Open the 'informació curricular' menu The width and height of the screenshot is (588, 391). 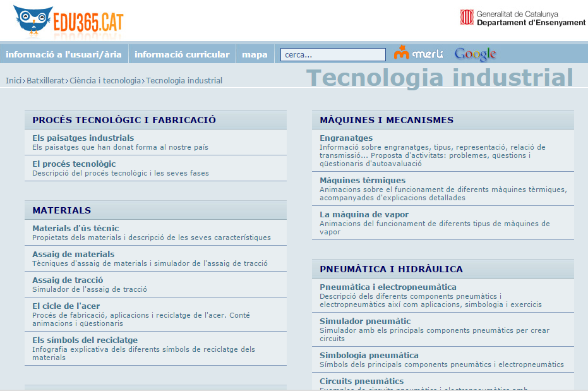click(182, 54)
